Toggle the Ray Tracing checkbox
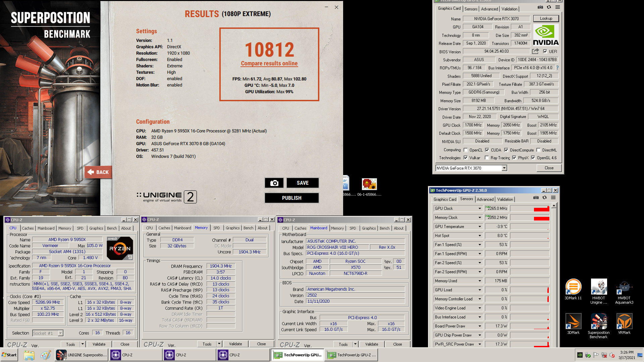The width and height of the screenshot is (644, 362). coord(487,158)
